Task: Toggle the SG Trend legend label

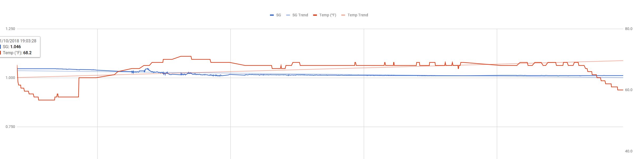Action: [300, 15]
